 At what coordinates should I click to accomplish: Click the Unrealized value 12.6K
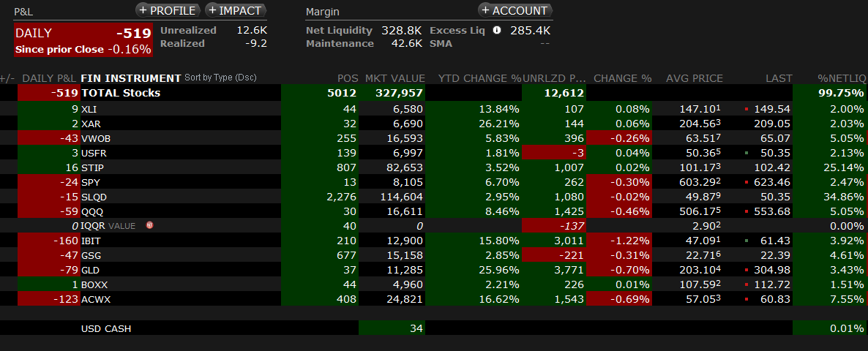pyautogui.click(x=252, y=31)
